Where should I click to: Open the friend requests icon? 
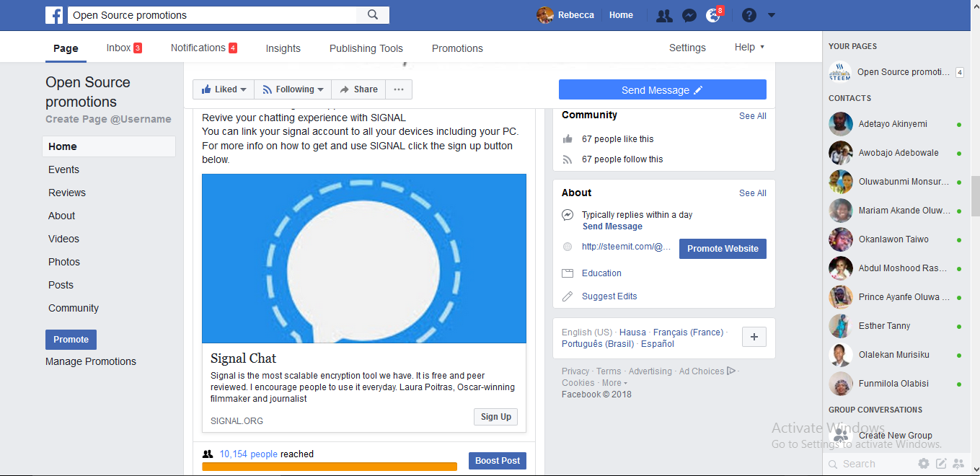click(x=664, y=15)
